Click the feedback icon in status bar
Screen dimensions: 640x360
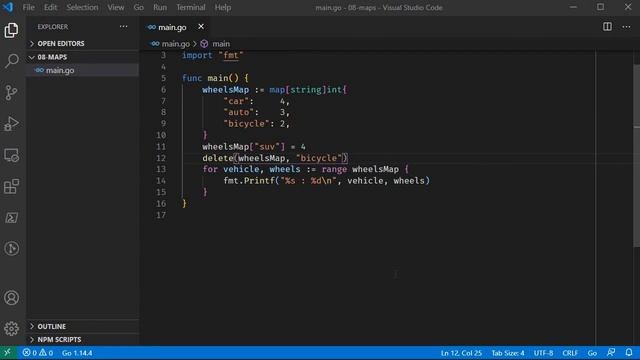611,353
